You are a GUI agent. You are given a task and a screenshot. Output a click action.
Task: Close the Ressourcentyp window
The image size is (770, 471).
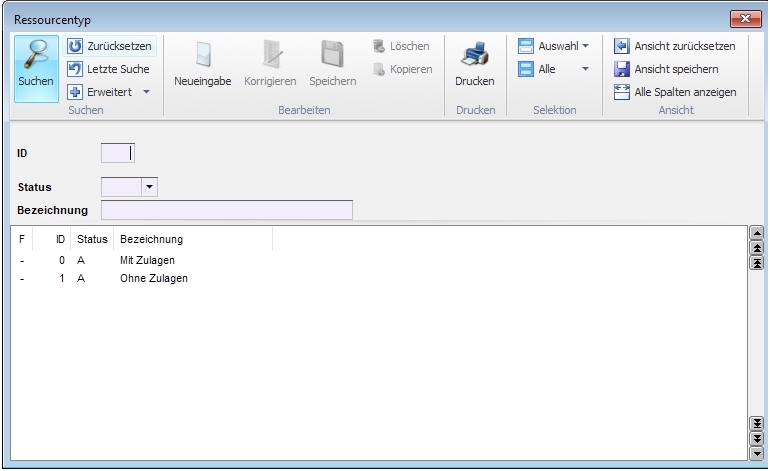coord(745,19)
